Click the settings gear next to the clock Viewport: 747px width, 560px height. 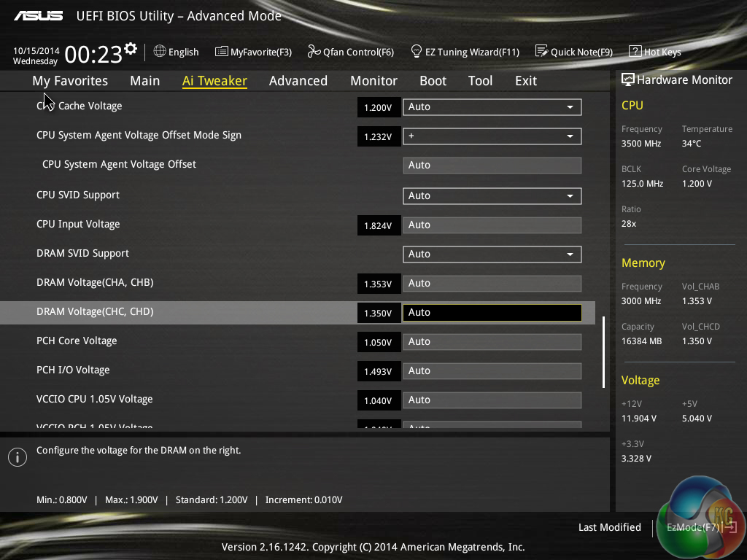[130, 49]
